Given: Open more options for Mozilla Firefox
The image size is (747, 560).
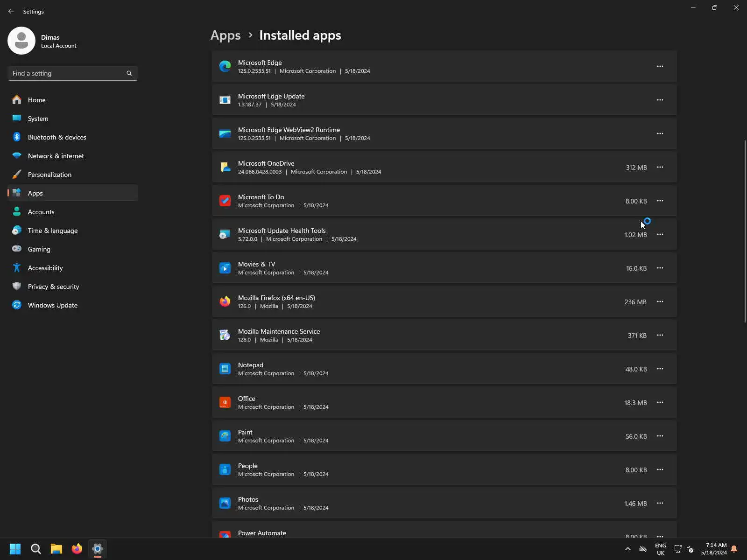Looking at the screenshot, I should (660, 301).
